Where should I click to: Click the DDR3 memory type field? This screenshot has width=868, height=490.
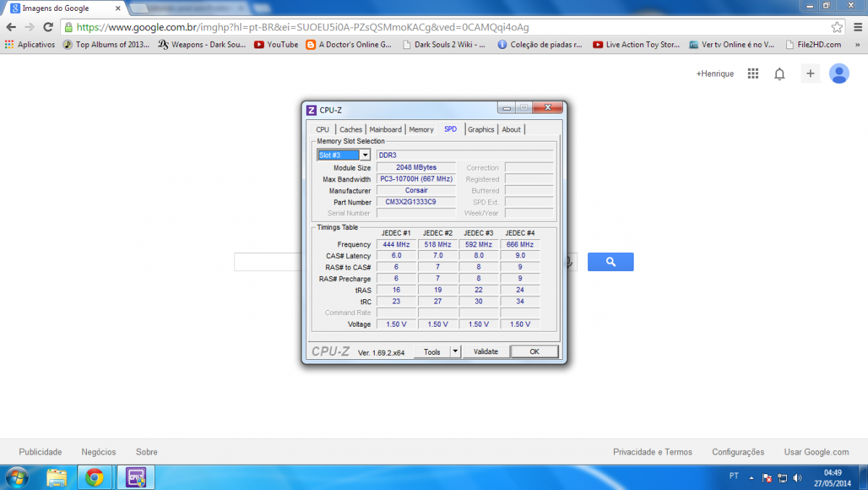[x=465, y=155]
